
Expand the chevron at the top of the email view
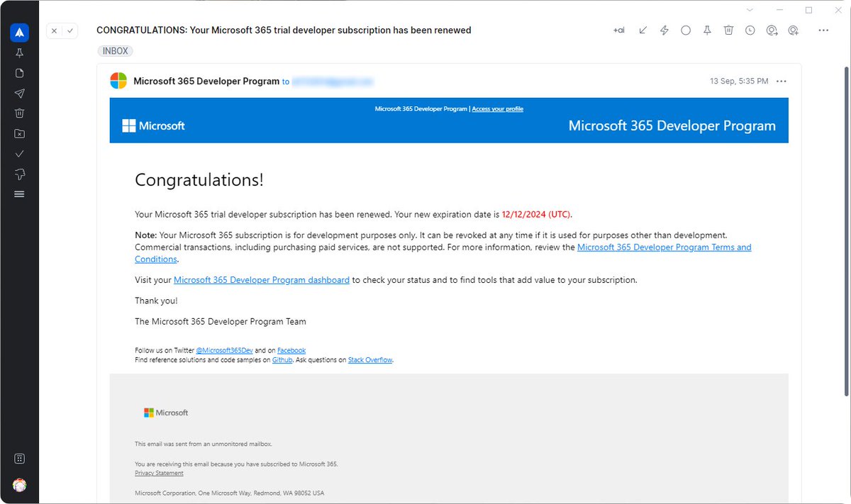click(x=750, y=9)
